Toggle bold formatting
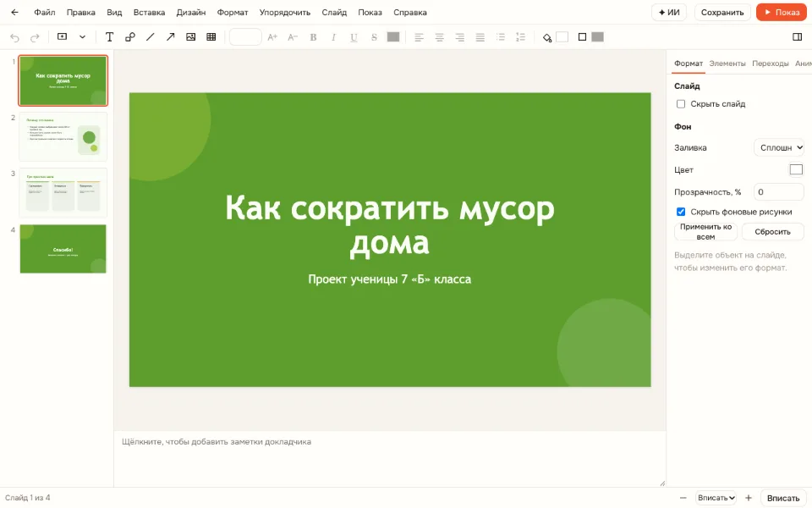Screen dimensions: 812x508 [x=313, y=37]
